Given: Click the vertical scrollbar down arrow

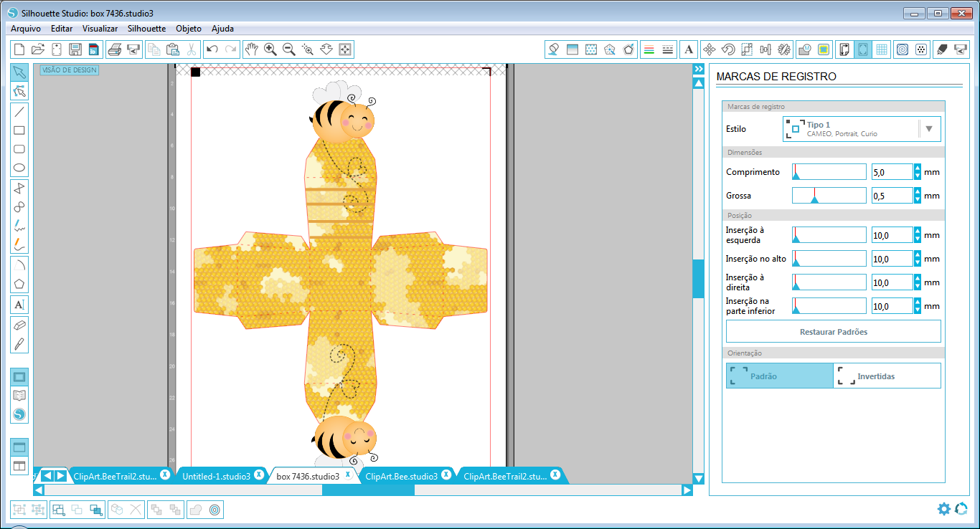Looking at the screenshot, I should 698,479.
